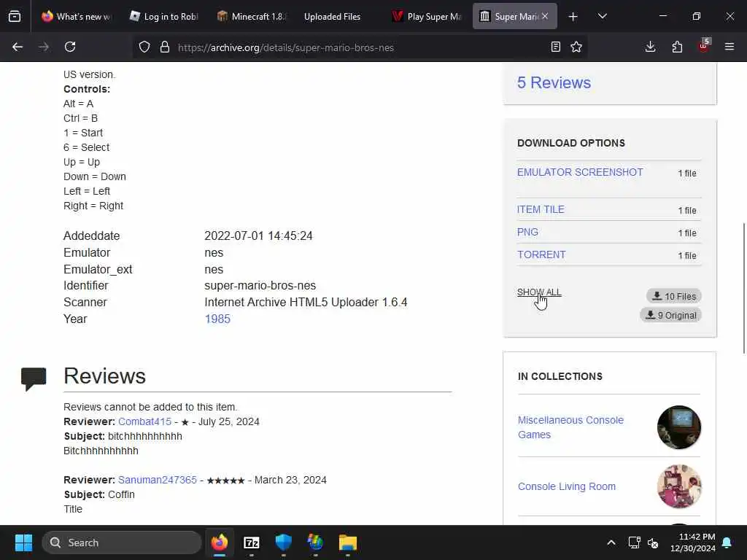Bookmark this page with star icon
This screenshot has height=560, width=747.
pos(576,47)
